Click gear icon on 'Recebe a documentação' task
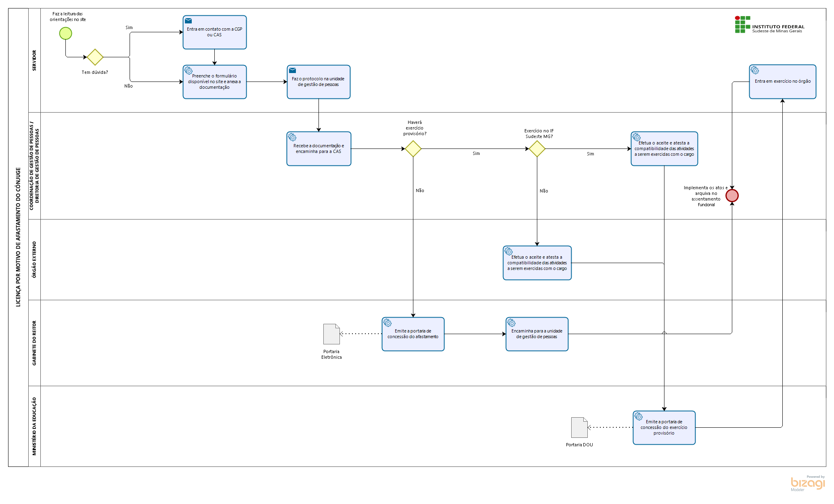Image resolution: width=834 pixels, height=504 pixels. point(292,137)
